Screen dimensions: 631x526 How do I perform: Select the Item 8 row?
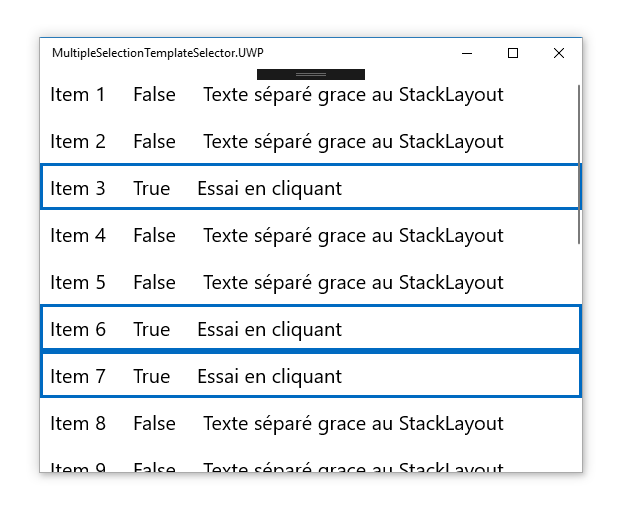tap(300, 424)
